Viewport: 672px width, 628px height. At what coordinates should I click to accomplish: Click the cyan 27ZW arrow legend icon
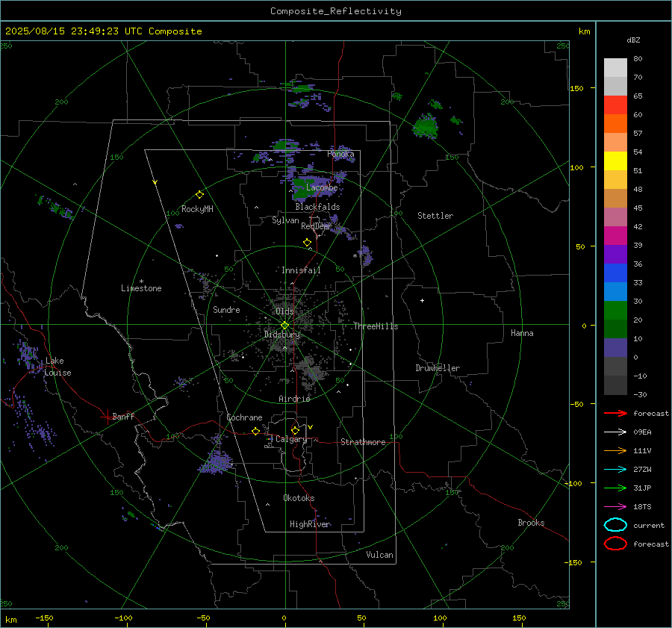pyautogui.click(x=615, y=470)
